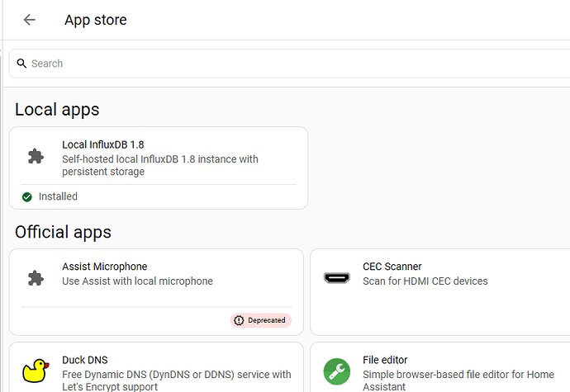Open the Assist Microphone app title
Screen dimensions: 570x392
pos(105,267)
